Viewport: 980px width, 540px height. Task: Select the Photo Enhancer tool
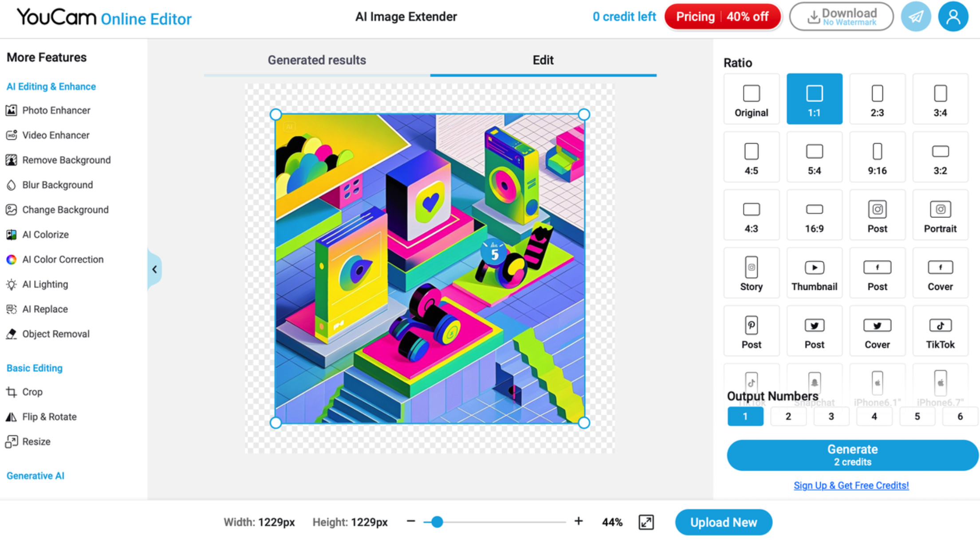tap(56, 110)
